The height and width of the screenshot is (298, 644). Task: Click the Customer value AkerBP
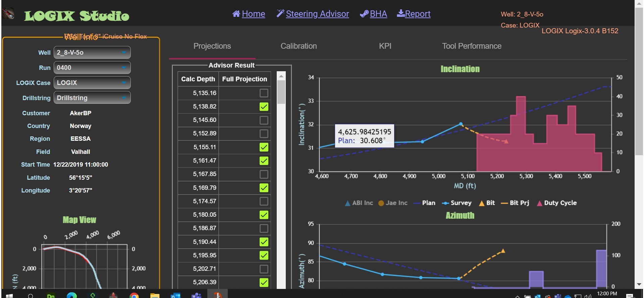tap(80, 113)
